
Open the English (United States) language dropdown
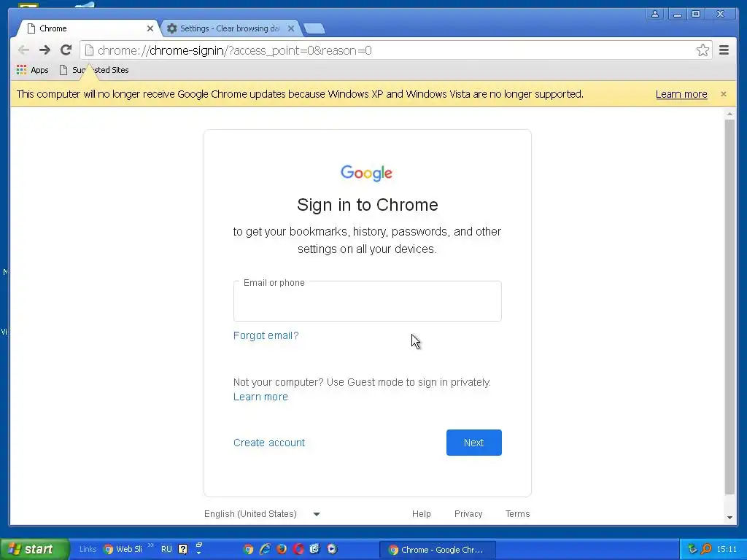click(262, 514)
